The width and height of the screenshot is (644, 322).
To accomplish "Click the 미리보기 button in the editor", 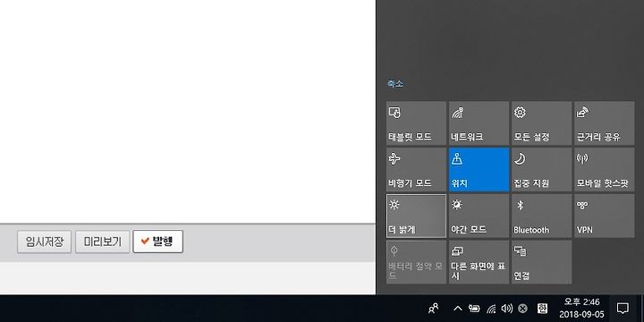I will click(x=102, y=241).
